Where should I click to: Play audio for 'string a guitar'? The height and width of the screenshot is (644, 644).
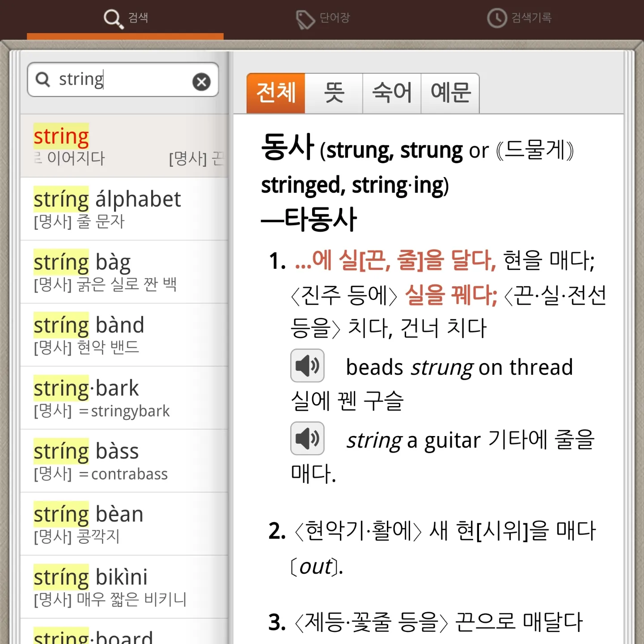click(x=307, y=438)
